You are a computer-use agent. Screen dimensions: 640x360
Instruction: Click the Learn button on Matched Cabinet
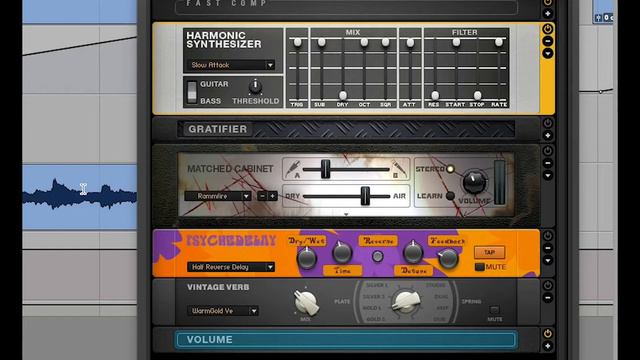coord(450,196)
